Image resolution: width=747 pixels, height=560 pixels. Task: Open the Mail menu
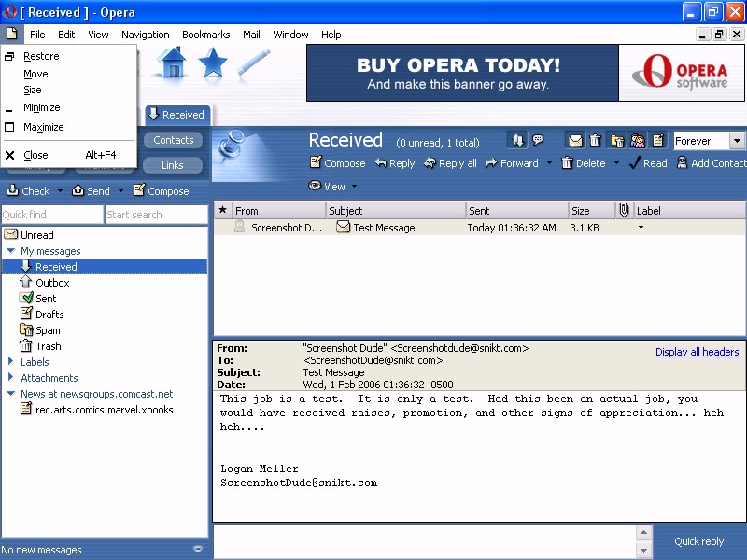[x=251, y=35]
